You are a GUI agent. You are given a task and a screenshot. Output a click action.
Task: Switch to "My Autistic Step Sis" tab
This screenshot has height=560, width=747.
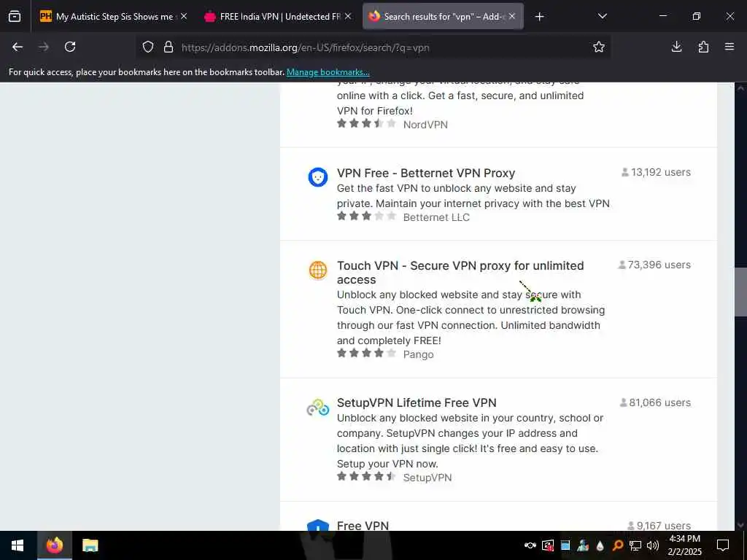tap(115, 17)
